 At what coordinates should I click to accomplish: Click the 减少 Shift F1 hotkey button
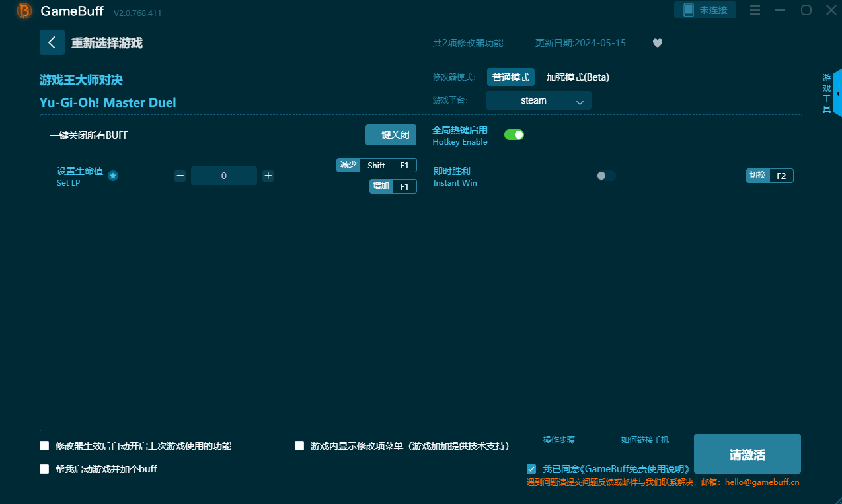(377, 165)
